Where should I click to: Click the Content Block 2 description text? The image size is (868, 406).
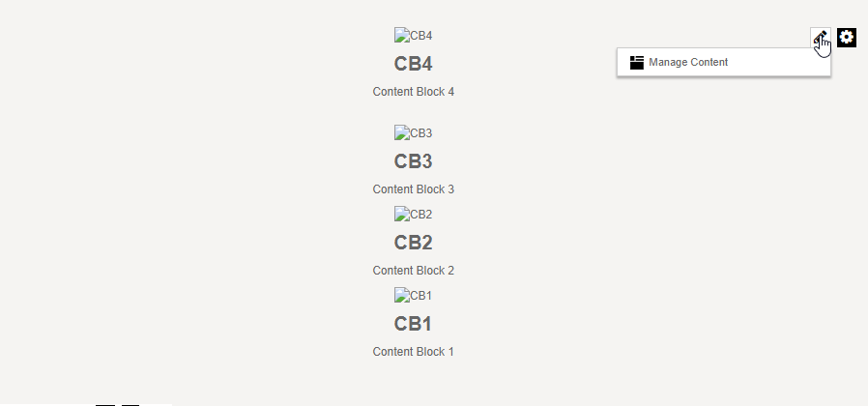pyautogui.click(x=413, y=271)
